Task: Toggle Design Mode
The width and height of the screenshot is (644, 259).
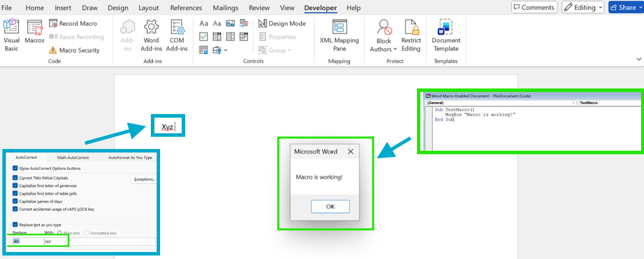Action: point(282,23)
